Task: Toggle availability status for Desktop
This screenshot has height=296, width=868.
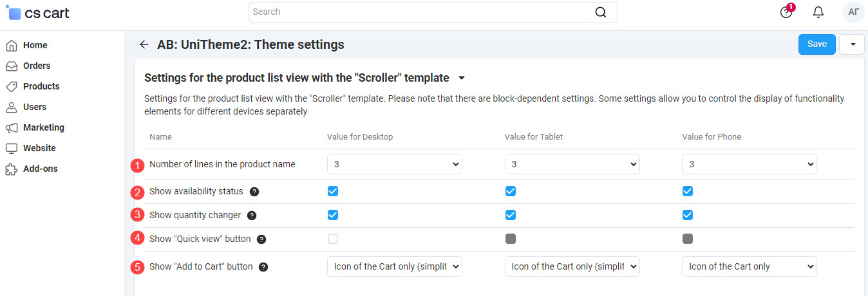Action: point(333,191)
